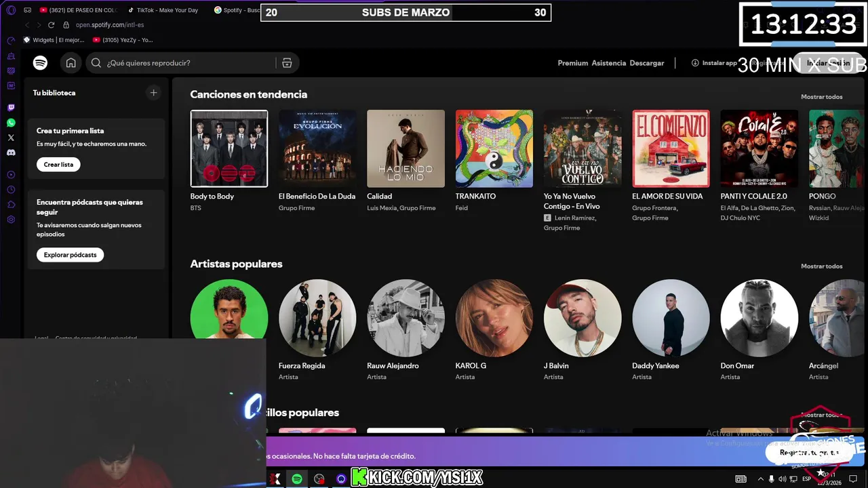868x488 pixels.
Task: Go to Spotify Home via house icon
Action: pos(71,63)
